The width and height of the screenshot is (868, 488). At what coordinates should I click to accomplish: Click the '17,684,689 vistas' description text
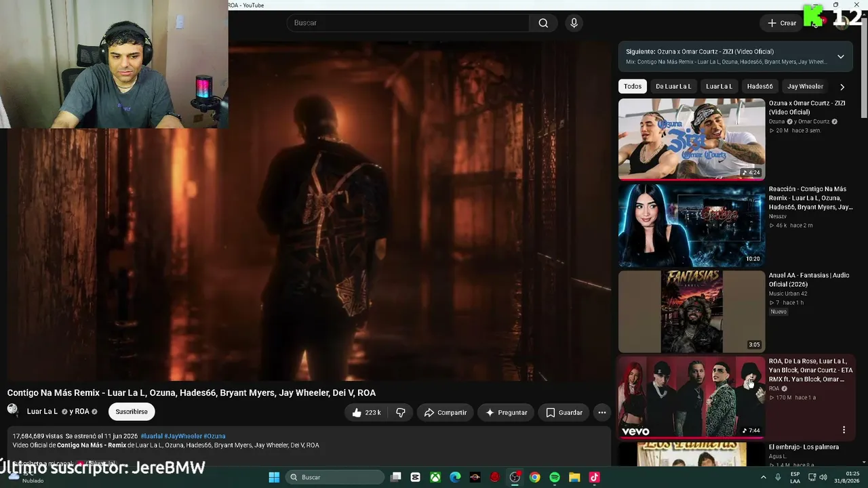point(37,436)
